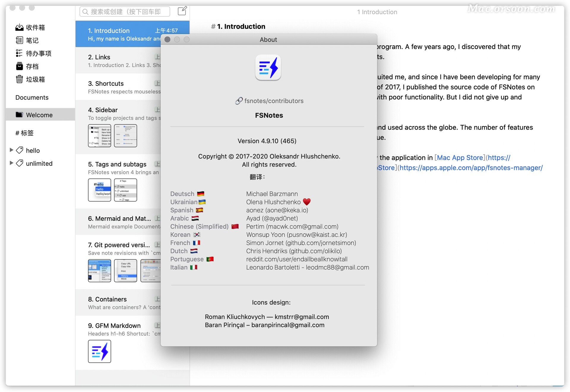Click the Italian language row
Image resolution: width=570 pixels, height=392 pixels.
click(x=184, y=267)
